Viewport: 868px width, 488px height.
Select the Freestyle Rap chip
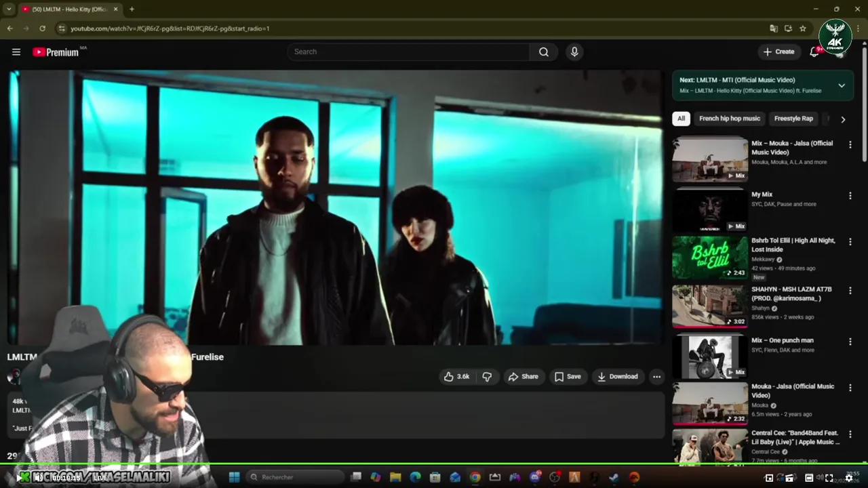click(793, 119)
